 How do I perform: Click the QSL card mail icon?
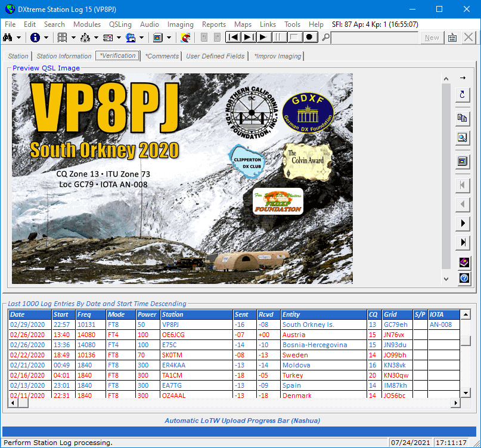click(108, 38)
